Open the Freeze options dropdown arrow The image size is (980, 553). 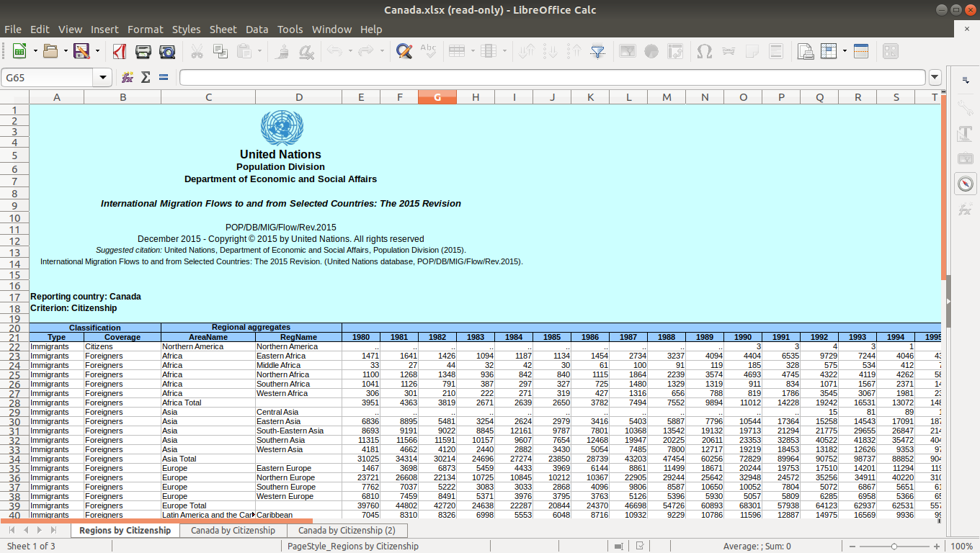[844, 51]
